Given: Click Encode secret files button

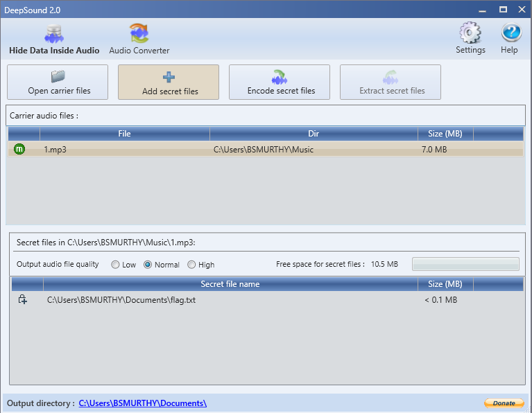Looking at the screenshot, I should (280, 82).
